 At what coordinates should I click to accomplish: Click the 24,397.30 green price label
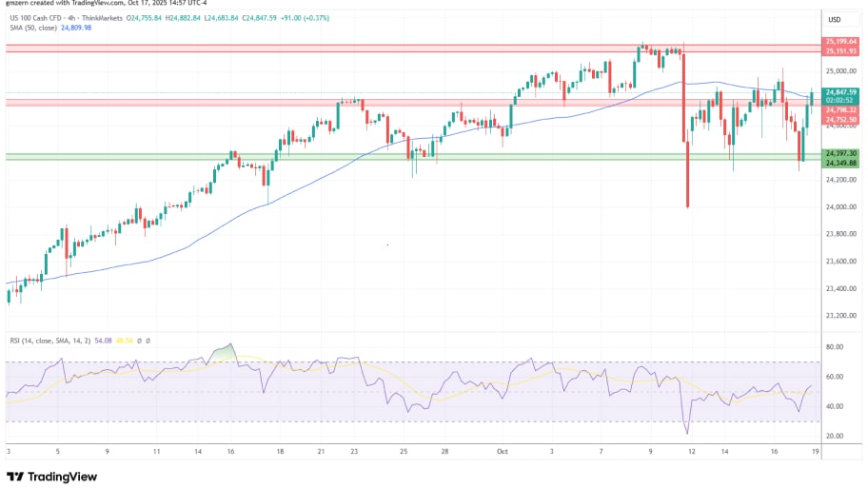pos(841,153)
